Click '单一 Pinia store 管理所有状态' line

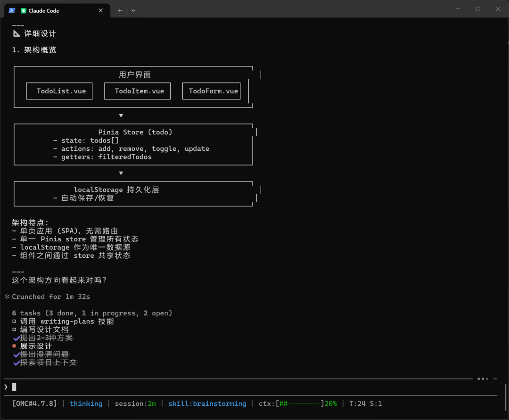(75, 239)
